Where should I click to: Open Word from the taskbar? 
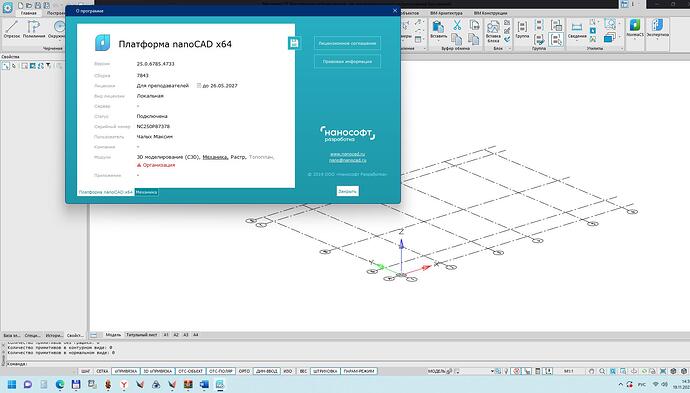click(204, 385)
